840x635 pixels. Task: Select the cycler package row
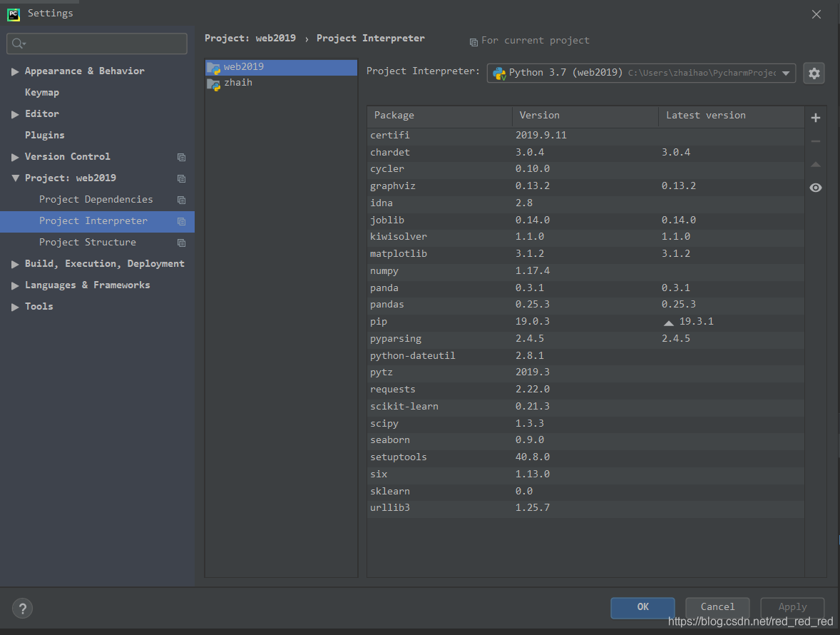[585, 169]
